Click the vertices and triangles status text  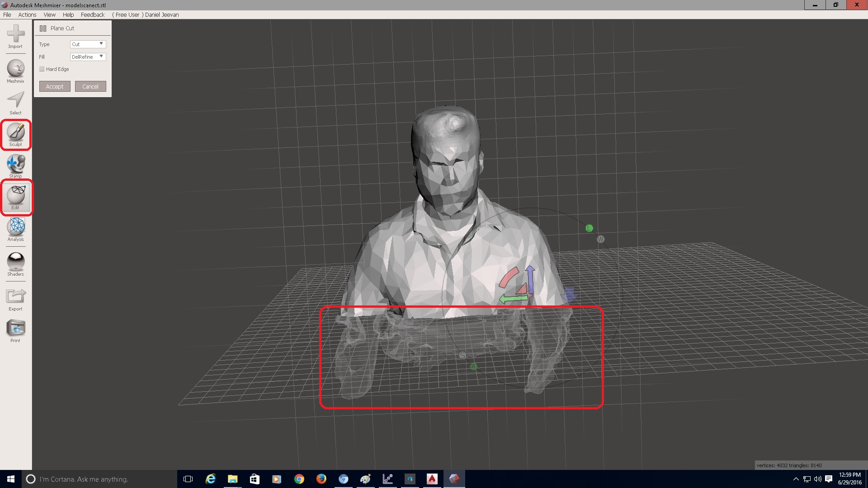pos(789,465)
